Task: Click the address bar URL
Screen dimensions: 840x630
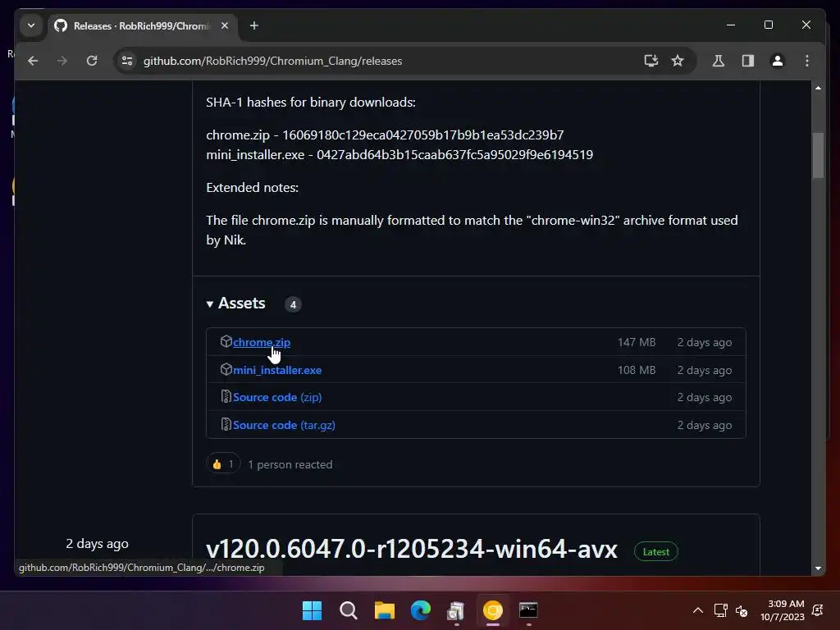Action: click(272, 61)
